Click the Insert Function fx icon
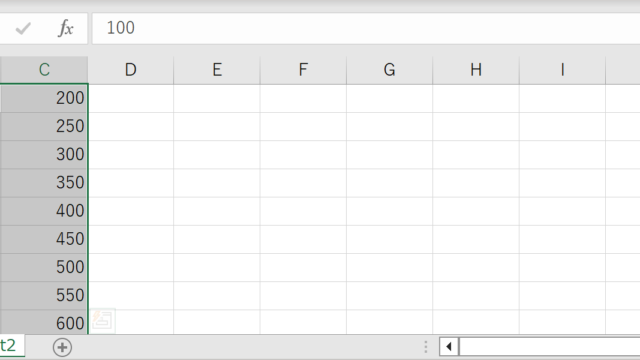Viewport: 640px width, 360px height. 66,28
